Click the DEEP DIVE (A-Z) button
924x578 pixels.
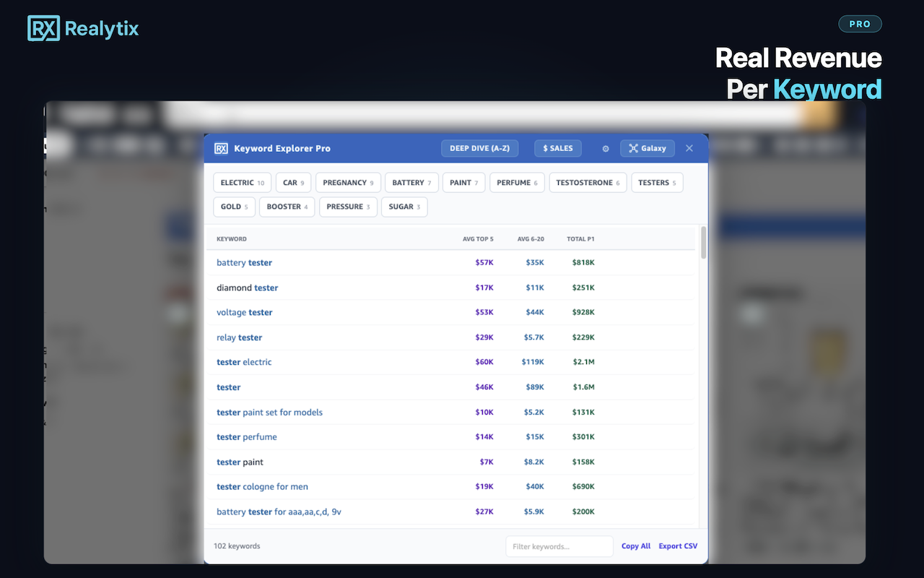point(479,148)
